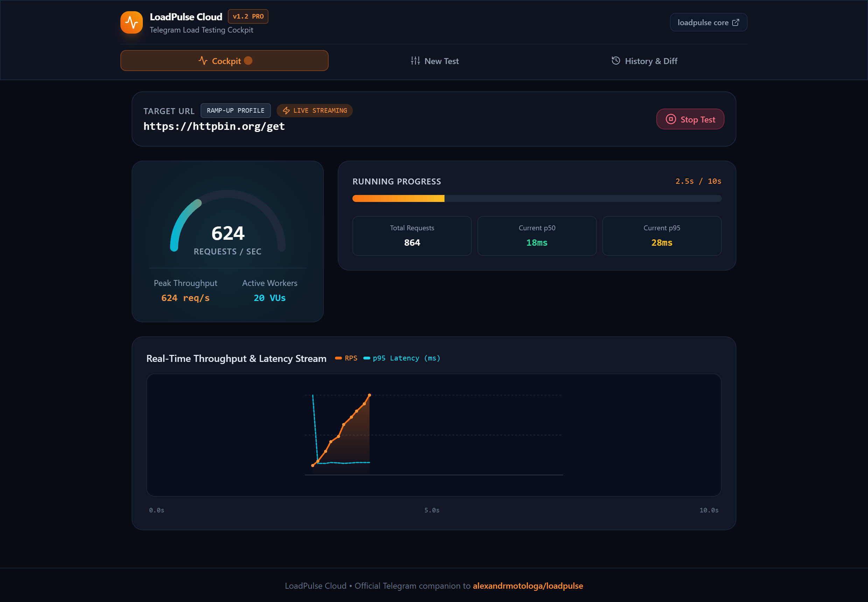Click the Total Requests 864 card
The image size is (868, 602).
[412, 236]
